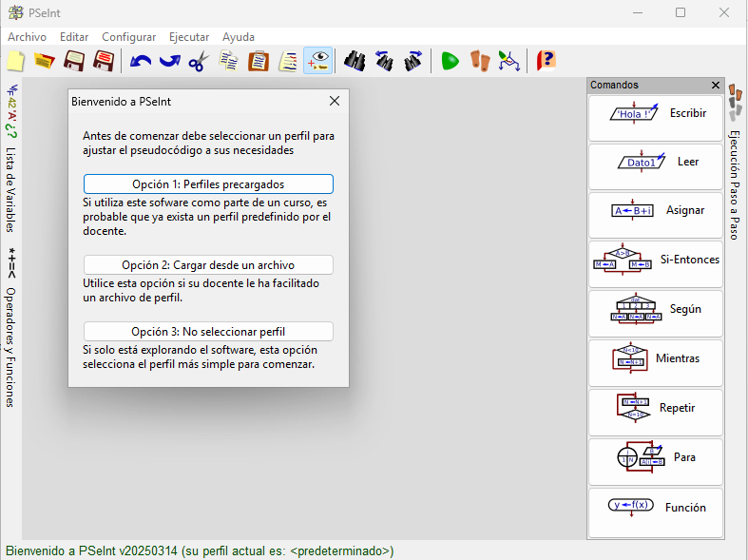Draw the flowchart with the diagram icon
748x560 pixels.
pyautogui.click(x=509, y=61)
